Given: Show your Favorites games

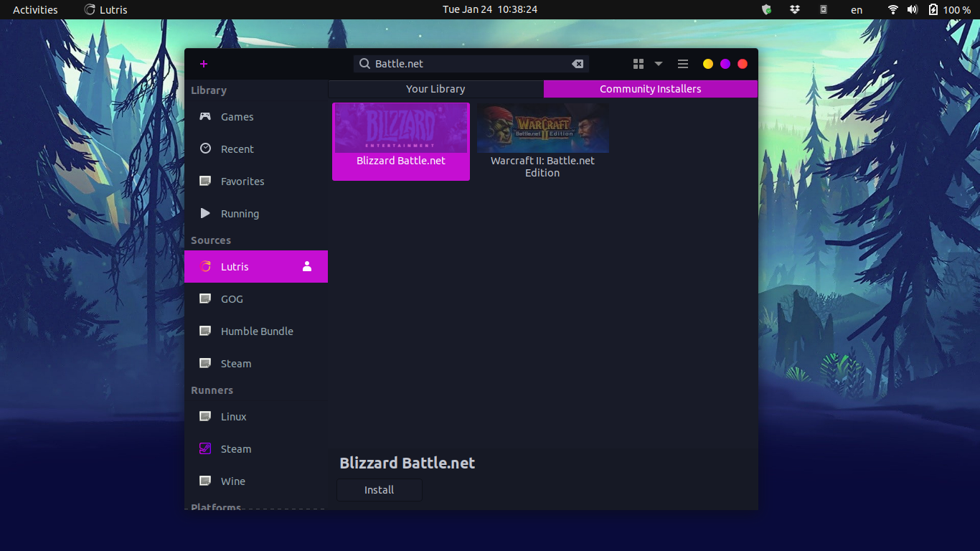Looking at the screenshot, I should 240,181.
